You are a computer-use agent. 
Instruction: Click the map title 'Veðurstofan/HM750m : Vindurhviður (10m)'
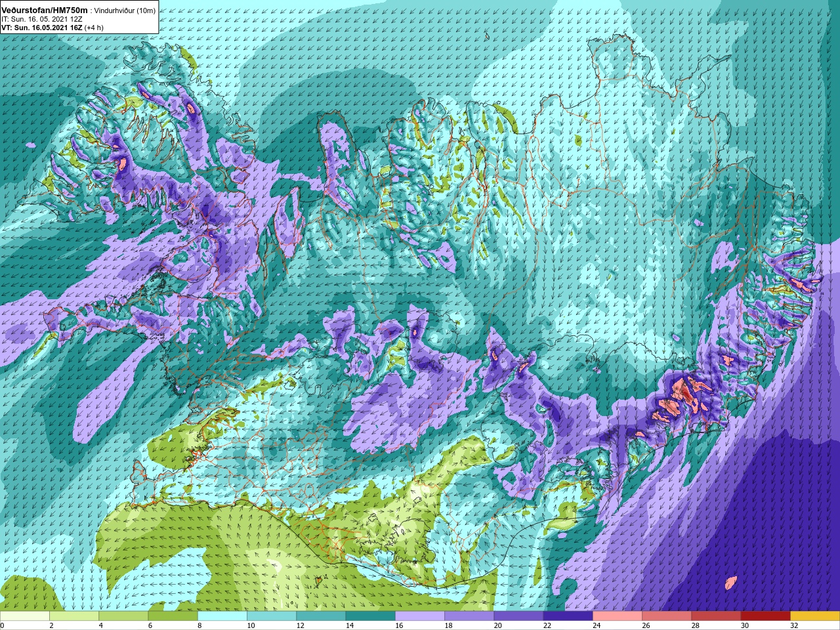click(79, 10)
